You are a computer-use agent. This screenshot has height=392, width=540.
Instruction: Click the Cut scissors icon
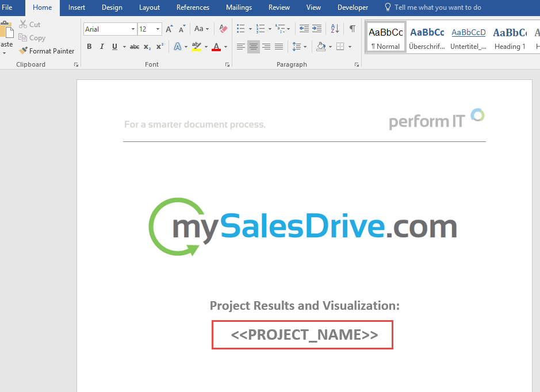[23, 25]
